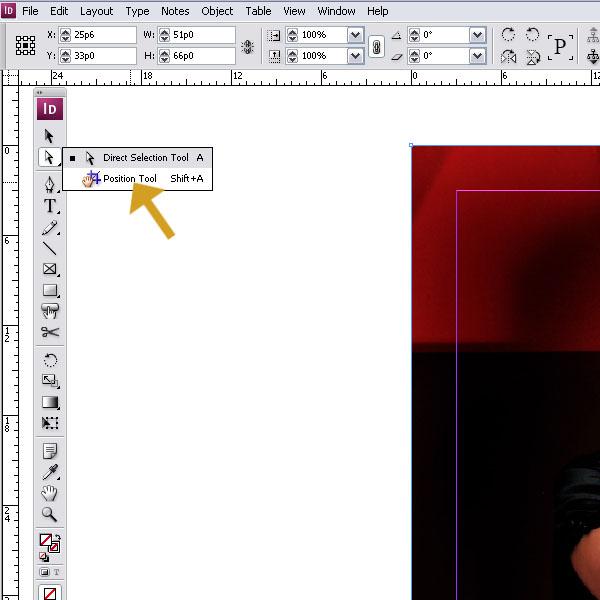Click the X position stepper arrows
The height and width of the screenshot is (600, 600).
[65, 35]
